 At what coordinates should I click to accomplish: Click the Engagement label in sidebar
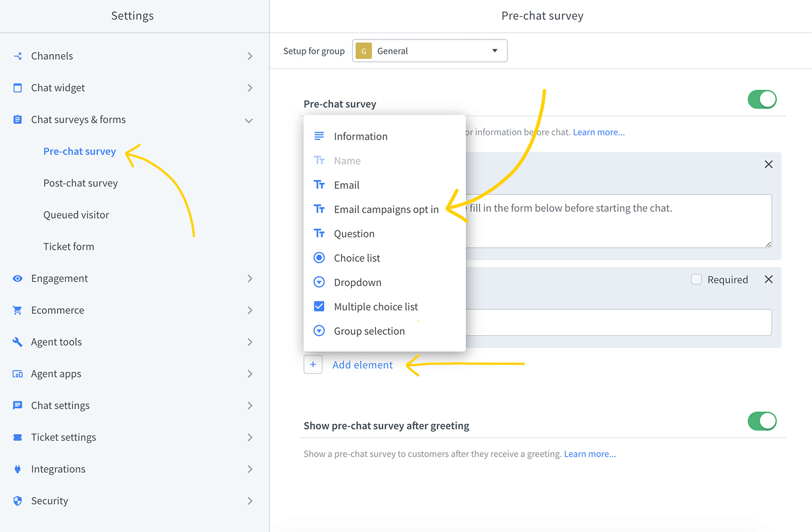[x=59, y=278]
